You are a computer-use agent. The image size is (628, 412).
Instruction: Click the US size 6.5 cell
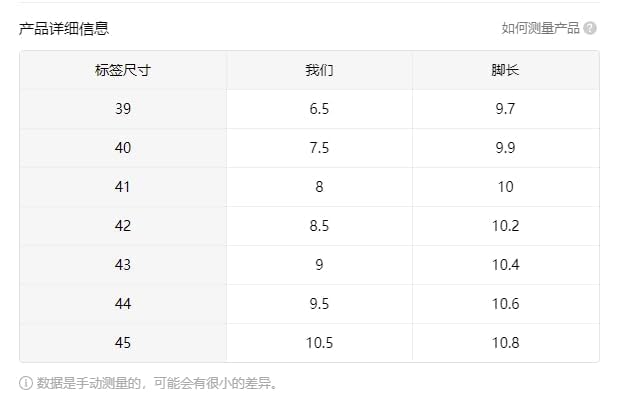click(319, 109)
